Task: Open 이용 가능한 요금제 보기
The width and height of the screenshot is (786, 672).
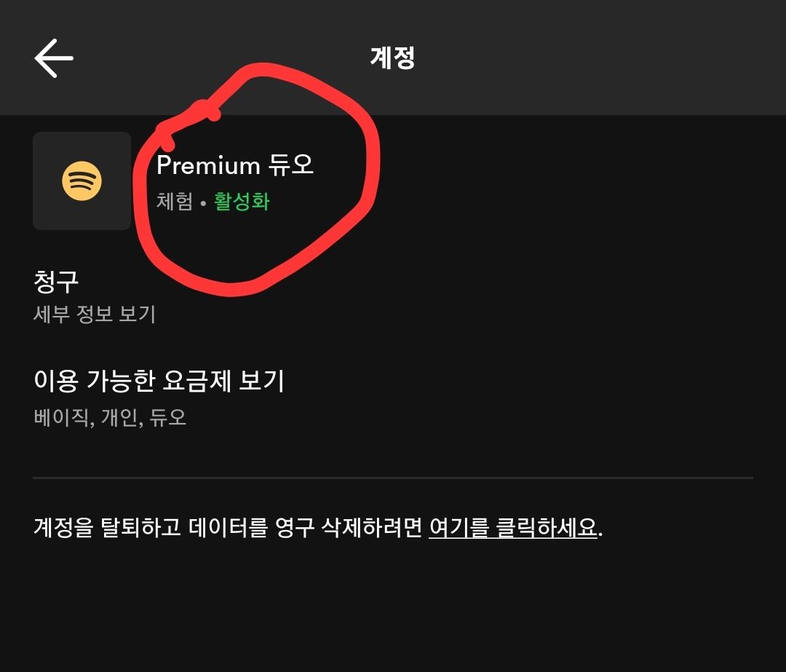Action: click(x=159, y=381)
